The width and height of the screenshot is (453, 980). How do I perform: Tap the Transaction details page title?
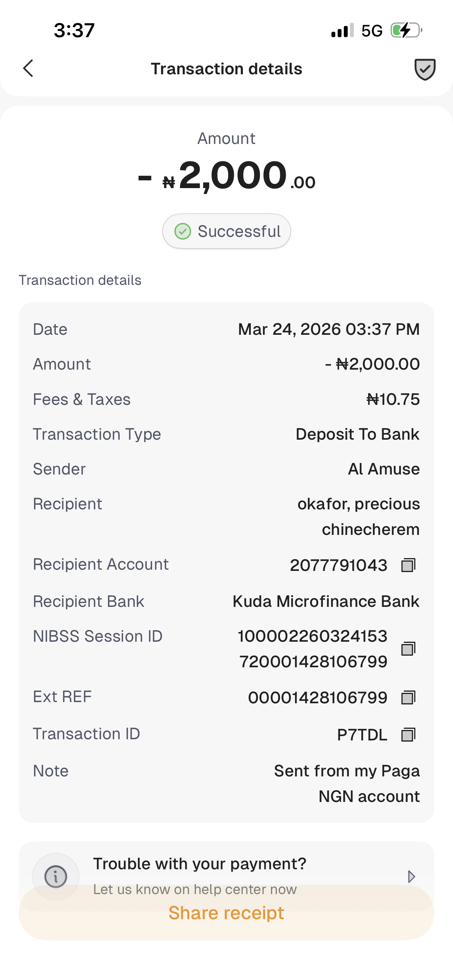click(226, 69)
